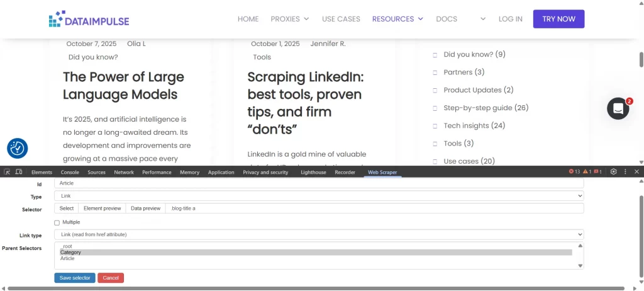Check the Multiple checkbox
Image resolution: width=644 pixels, height=291 pixels.
pyautogui.click(x=57, y=222)
